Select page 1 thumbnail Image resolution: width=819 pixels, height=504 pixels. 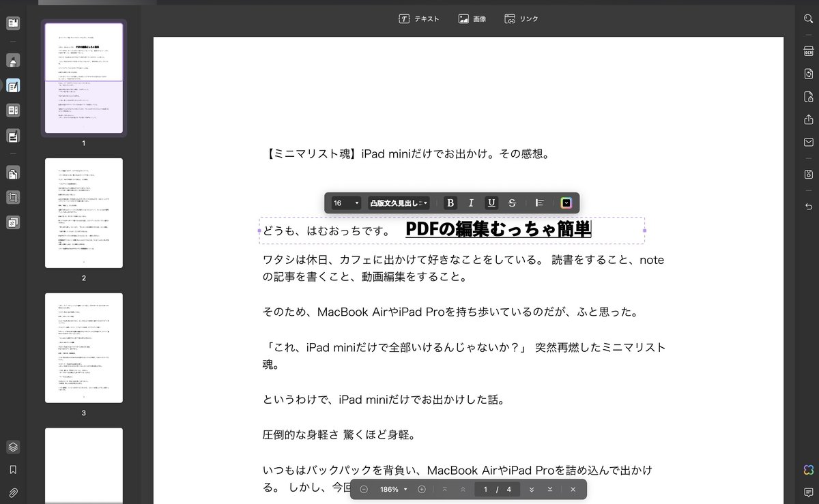[x=84, y=78]
